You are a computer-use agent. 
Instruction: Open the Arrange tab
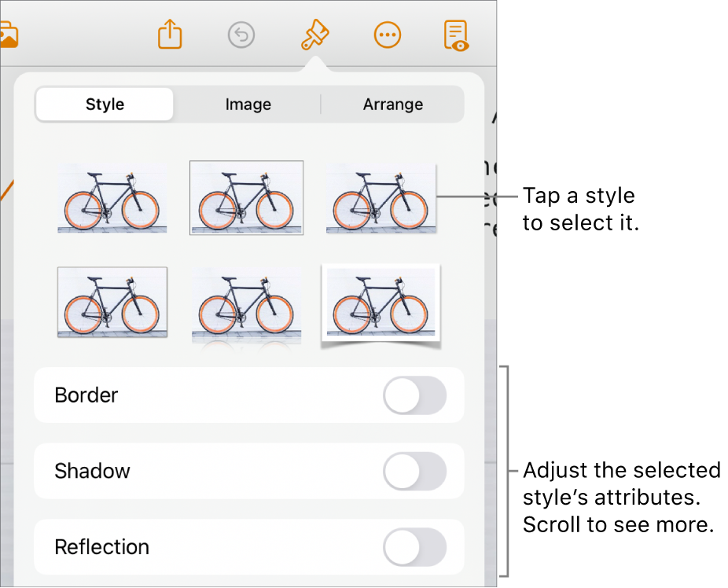click(x=392, y=105)
